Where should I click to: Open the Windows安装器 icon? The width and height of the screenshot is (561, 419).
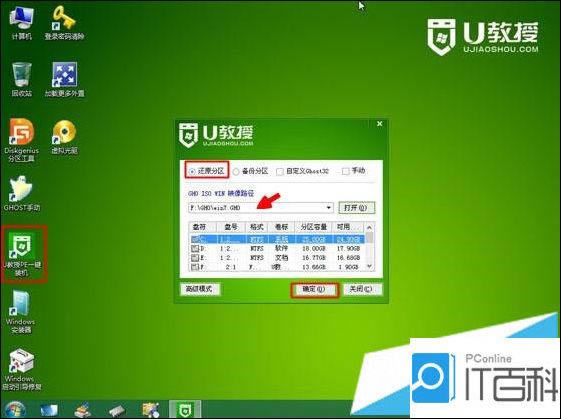[x=20, y=312]
